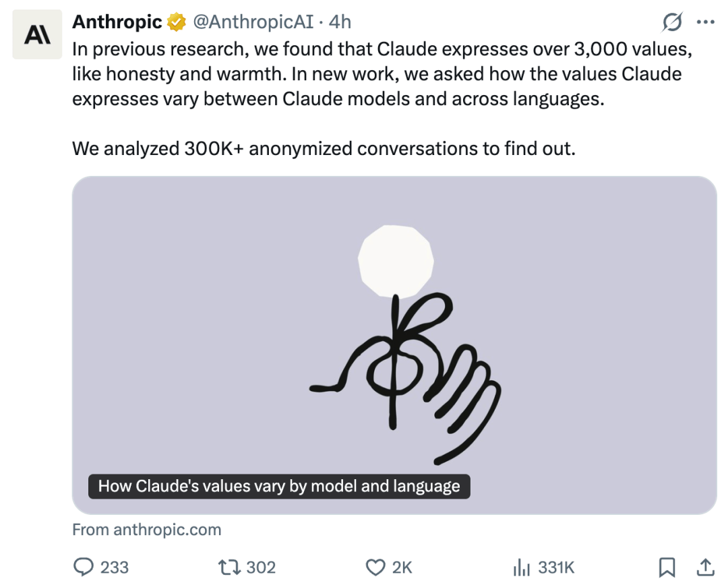The height and width of the screenshot is (585, 728).
Task: Click the gold verified badge
Action: [x=177, y=22]
